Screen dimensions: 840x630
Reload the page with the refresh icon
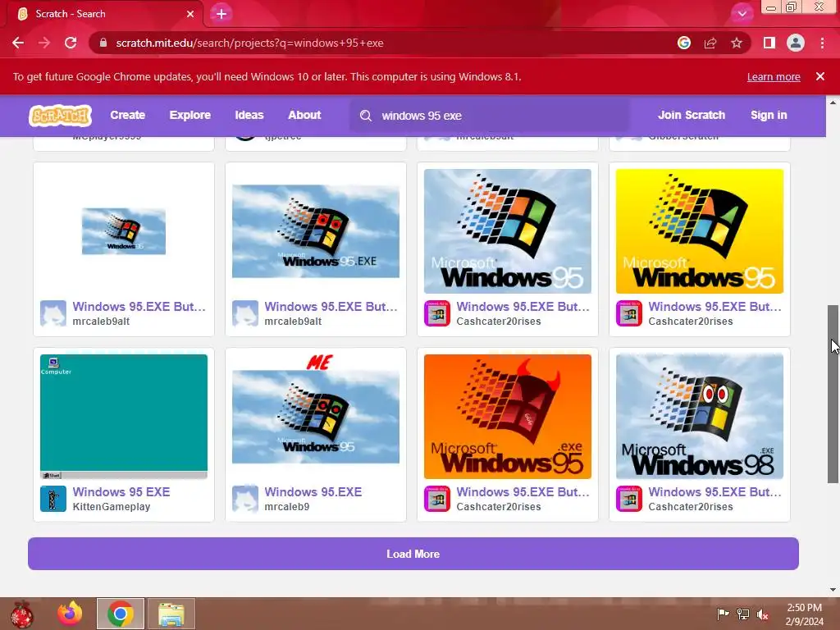tap(71, 43)
